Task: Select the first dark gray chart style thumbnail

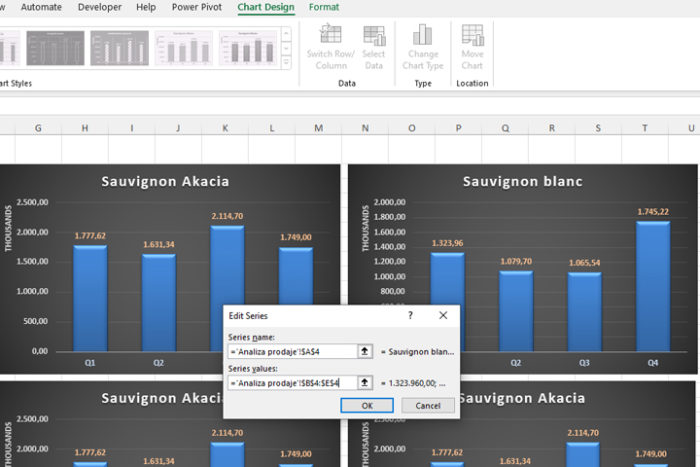Action: tap(55, 48)
